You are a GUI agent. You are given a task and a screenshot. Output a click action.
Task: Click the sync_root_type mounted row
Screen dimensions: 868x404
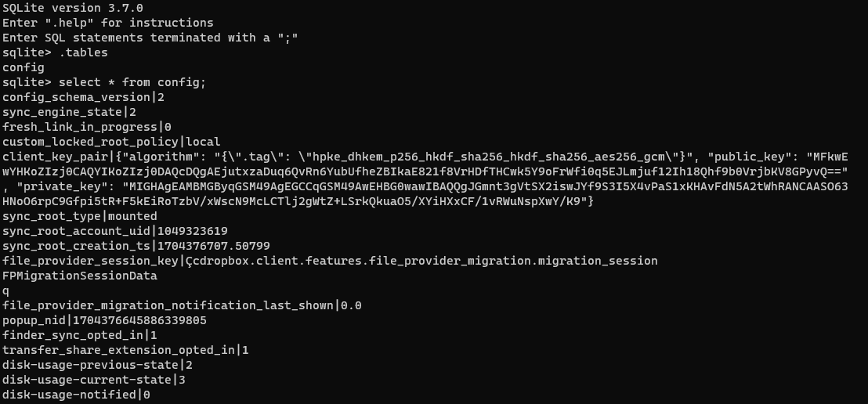point(79,216)
